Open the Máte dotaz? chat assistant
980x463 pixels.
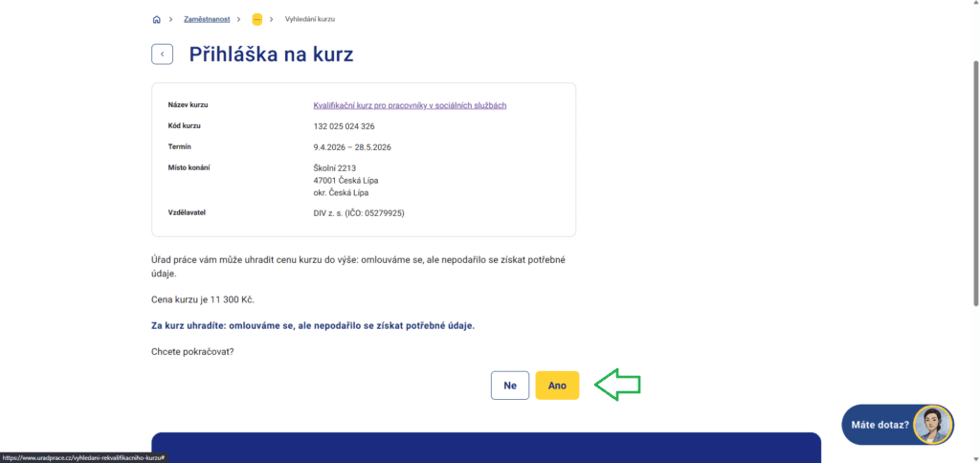click(898, 425)
